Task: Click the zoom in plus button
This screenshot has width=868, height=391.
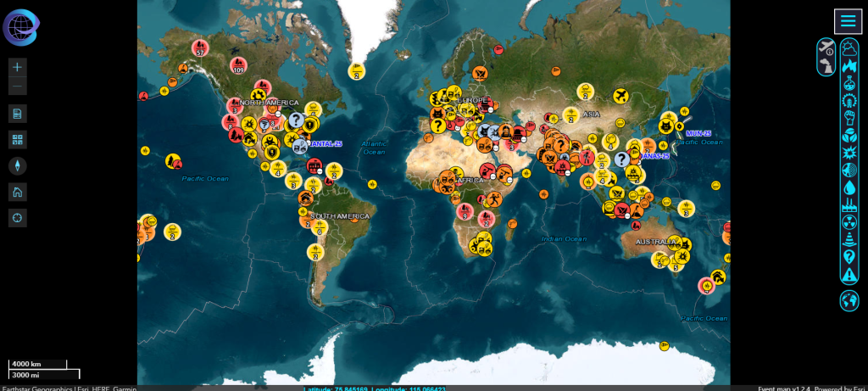Action: 18,66
